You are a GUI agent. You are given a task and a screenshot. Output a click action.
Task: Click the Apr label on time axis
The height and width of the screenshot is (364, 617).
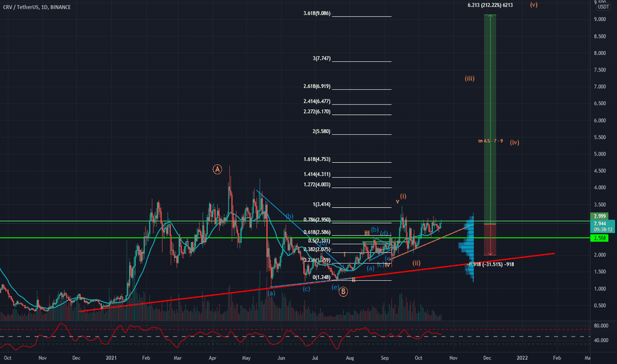click(x=213, y=358)
